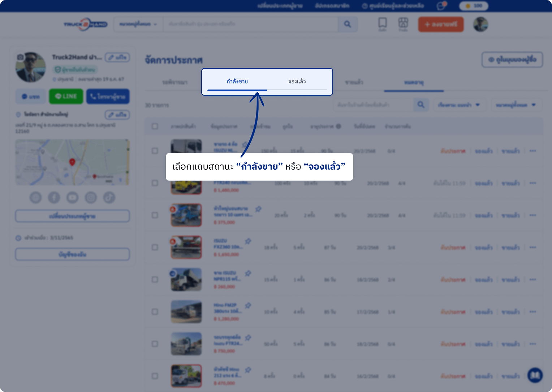The height and width of the screenshot is (392, 552).
Task: Open the sort order dropdown above table
Action: click(459, 105)
